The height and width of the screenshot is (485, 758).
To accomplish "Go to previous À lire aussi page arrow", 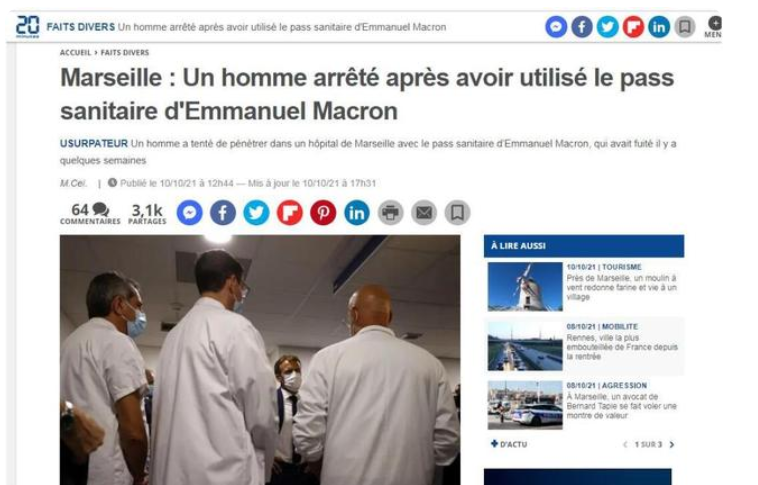I will coord(625,445).
